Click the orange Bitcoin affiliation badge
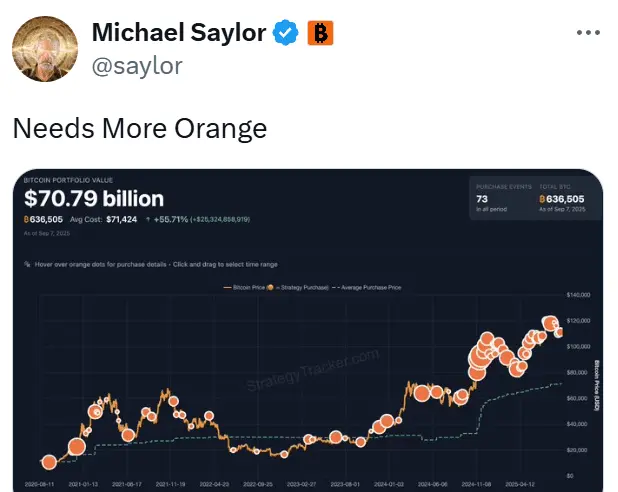 pos(320,33)
